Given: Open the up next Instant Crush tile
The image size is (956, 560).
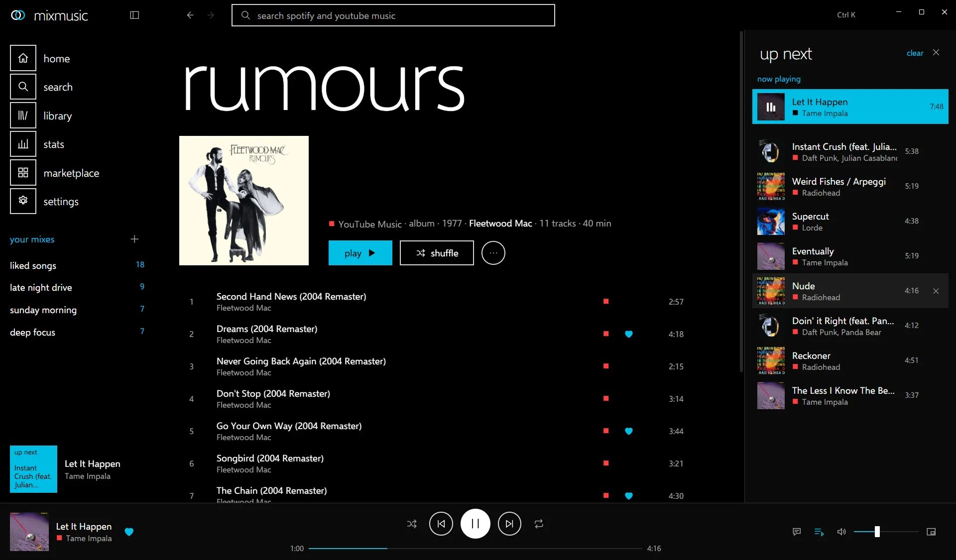Looking at the screenshot, I should (x=33, y=469).
